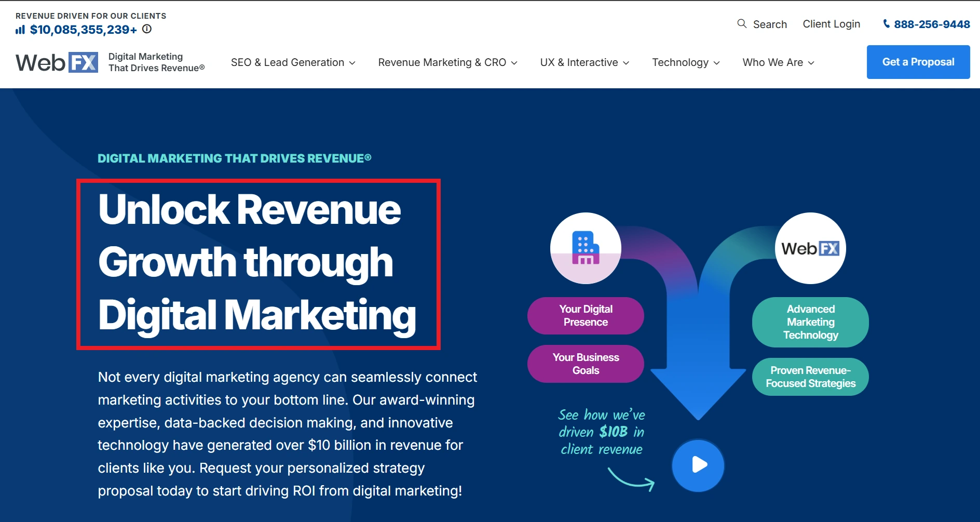This screenshot has height=522, width=980.
Task: Expand the Who We Are chevron
Action: click(x=811, y=63)
